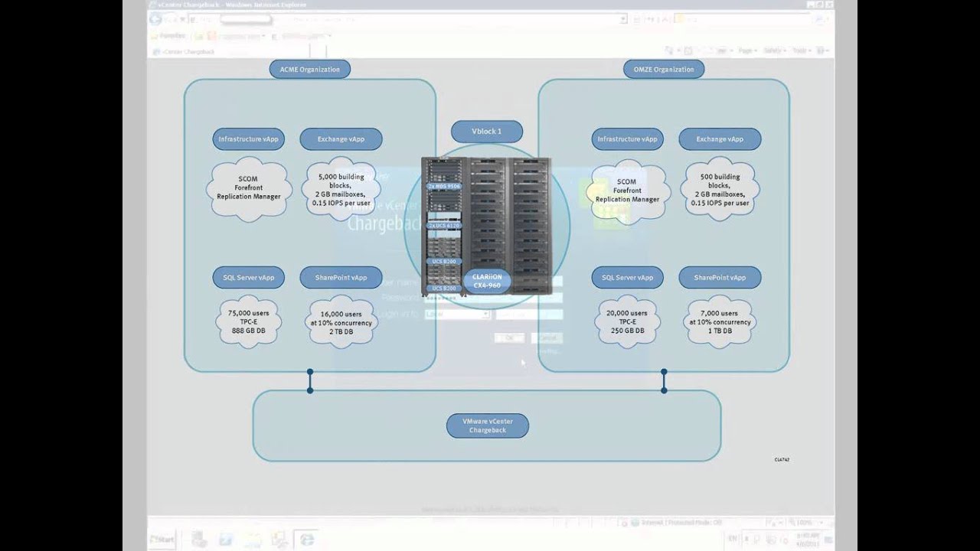Click the VMware vCenter Chargeback box
The width and height of the screenshot is (980, 551).
coord(488,426)
